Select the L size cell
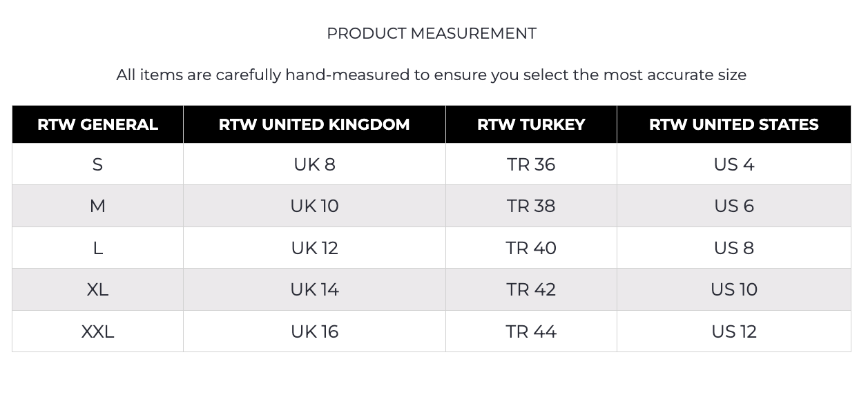The height and width of the screenshot is (395, 868). (97, 248)
